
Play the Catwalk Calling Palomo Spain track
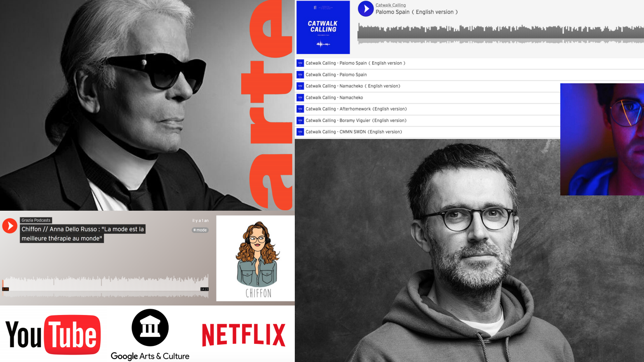(x=366, y=9)
